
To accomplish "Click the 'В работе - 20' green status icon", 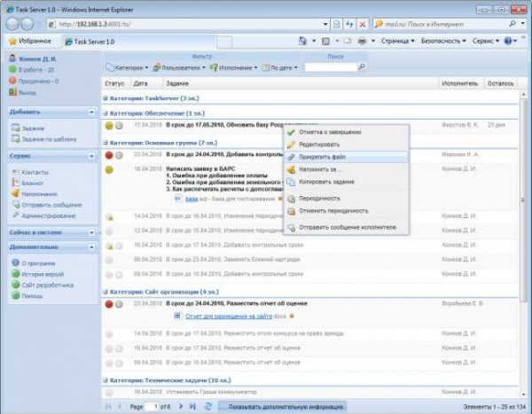I will (x=12, y=69).
